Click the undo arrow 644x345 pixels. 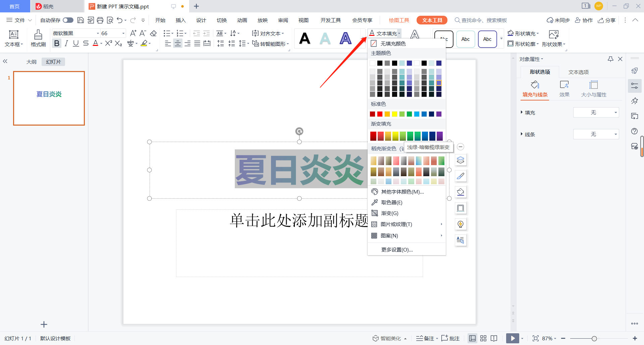(119, 20)
